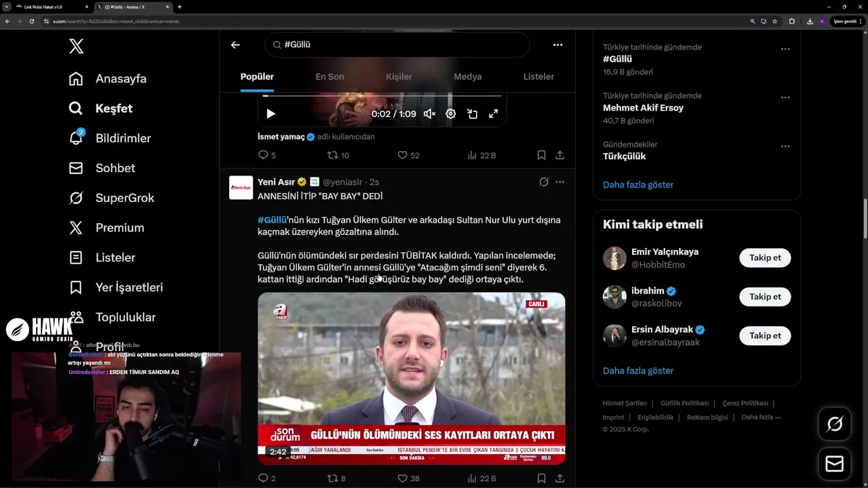The height and width of the screenshot is (488, 868).
Task: Open search options three-dot menu
Action: [x=557, y=45]
